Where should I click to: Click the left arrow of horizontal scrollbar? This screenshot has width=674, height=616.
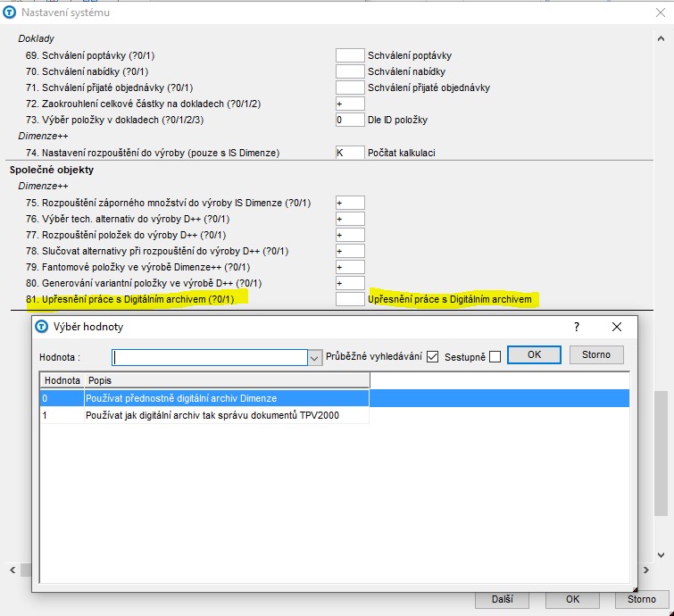14,570
